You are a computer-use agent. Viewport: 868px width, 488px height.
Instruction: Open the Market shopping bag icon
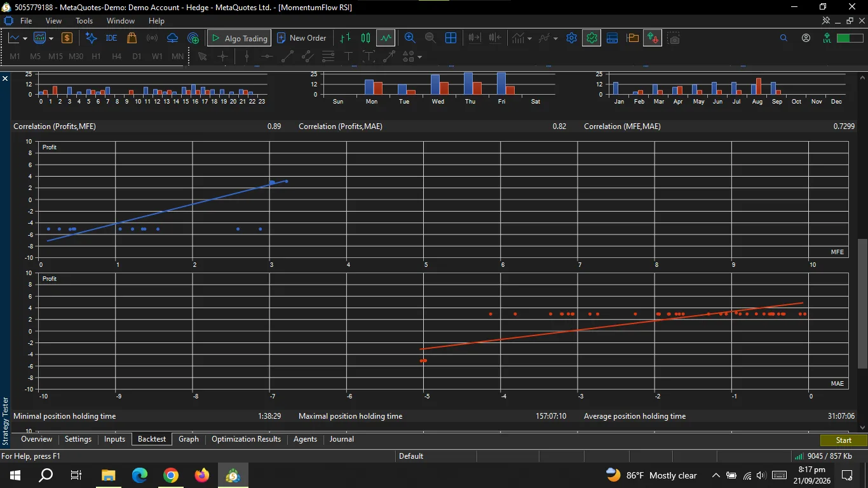click(x=132, y=38)
